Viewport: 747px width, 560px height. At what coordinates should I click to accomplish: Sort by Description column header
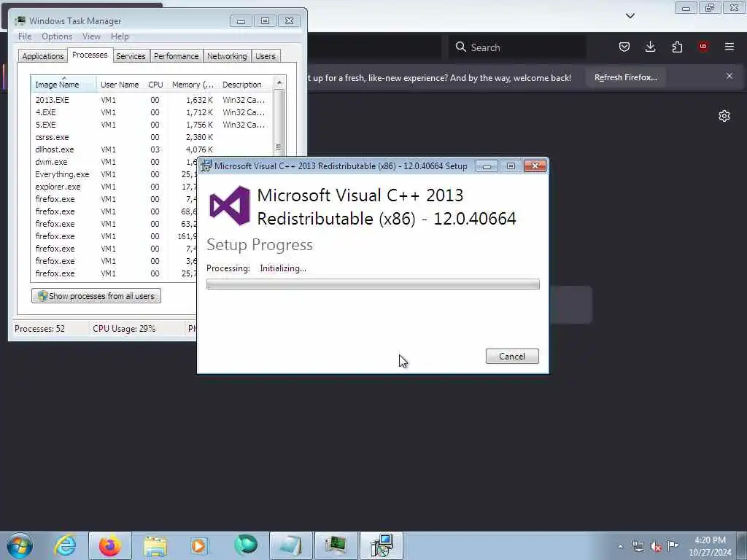point(245,85)
